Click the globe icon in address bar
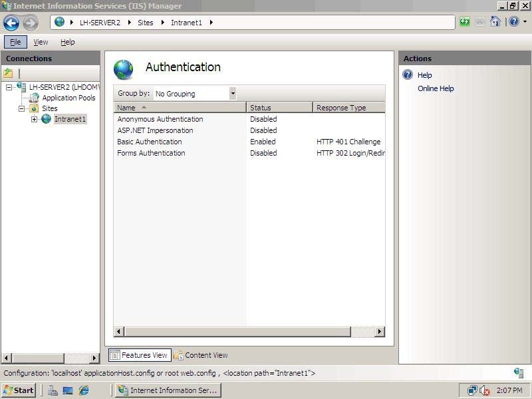The image size is (532, 399). pos(59,22)
